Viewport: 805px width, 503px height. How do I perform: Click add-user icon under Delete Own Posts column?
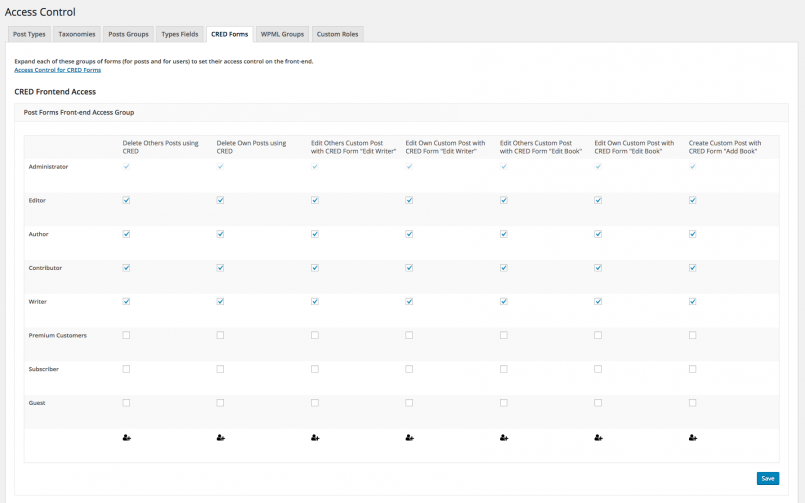(221, 438)
